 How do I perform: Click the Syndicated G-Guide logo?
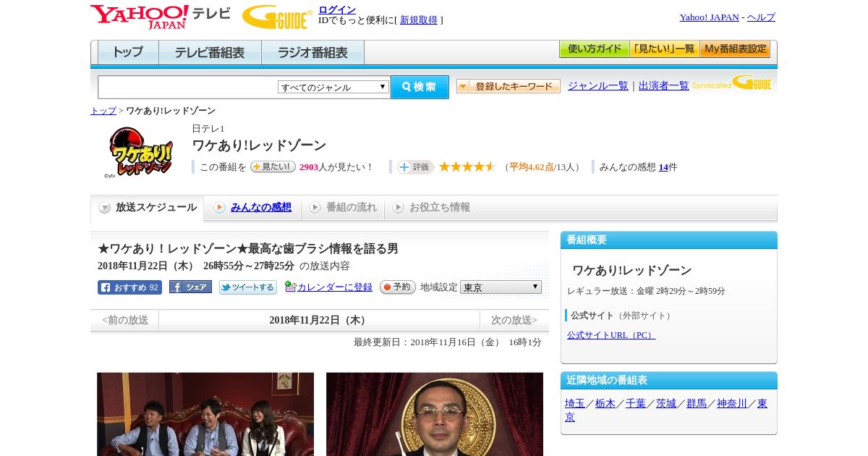(732, 83)
